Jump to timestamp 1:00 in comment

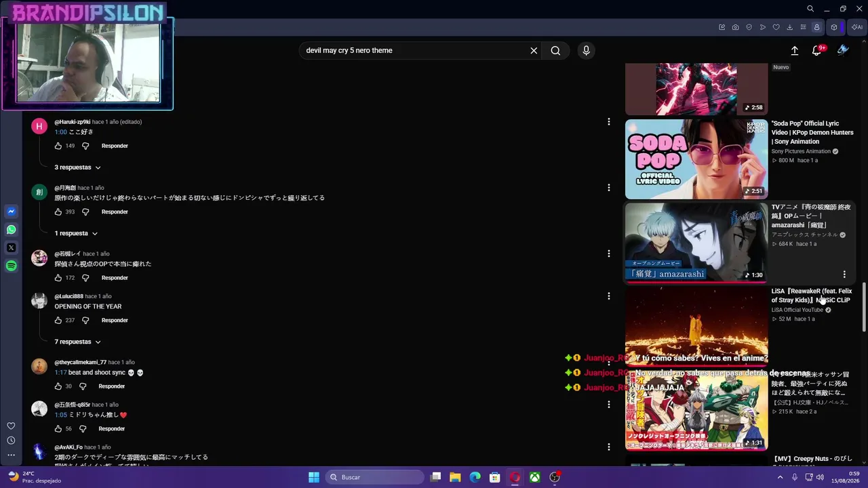(x=60, y=132)
